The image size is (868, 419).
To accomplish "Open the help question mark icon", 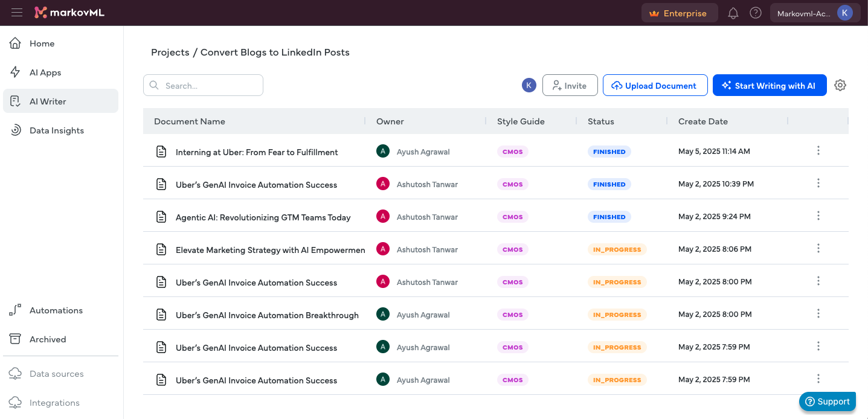I will tap(756, 13).
